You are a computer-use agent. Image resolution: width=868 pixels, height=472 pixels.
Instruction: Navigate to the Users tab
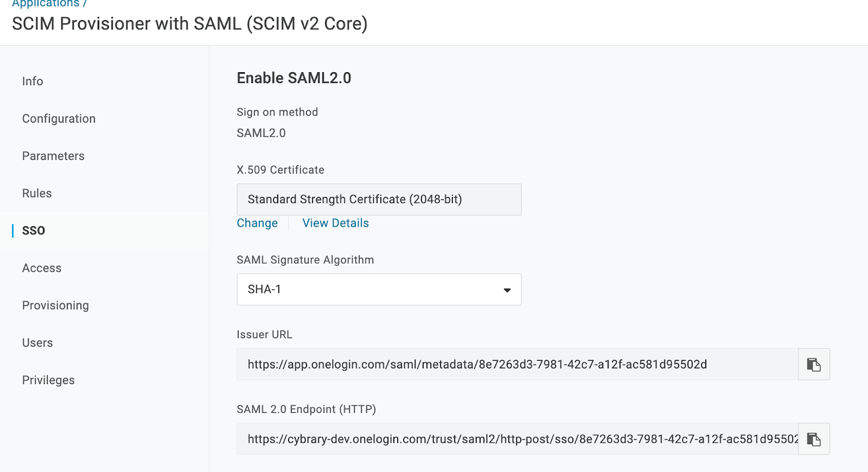37,343
